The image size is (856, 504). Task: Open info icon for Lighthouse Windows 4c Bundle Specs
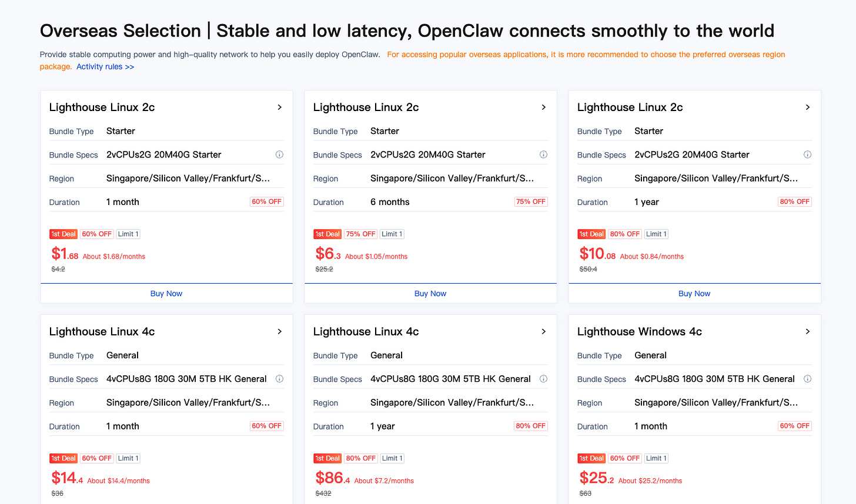tap(807, 379)
